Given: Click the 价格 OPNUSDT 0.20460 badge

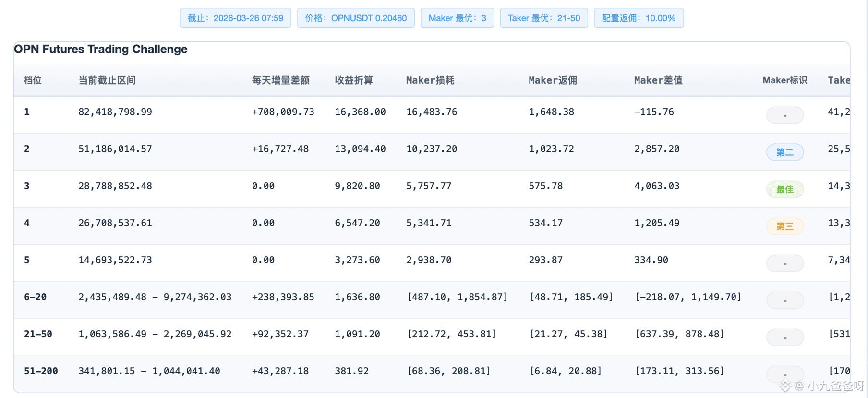Looking at the screenshot, I should 356,18.
